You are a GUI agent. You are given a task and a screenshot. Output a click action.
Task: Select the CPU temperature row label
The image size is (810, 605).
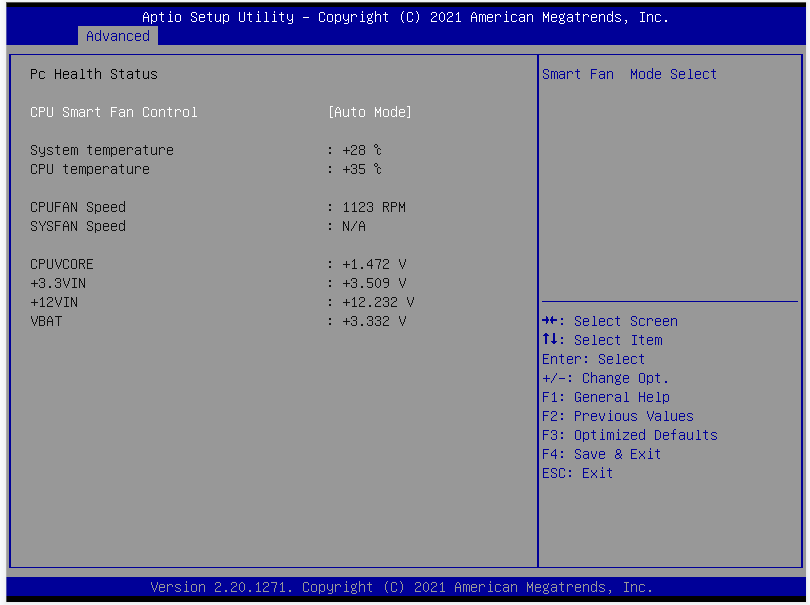90,169
